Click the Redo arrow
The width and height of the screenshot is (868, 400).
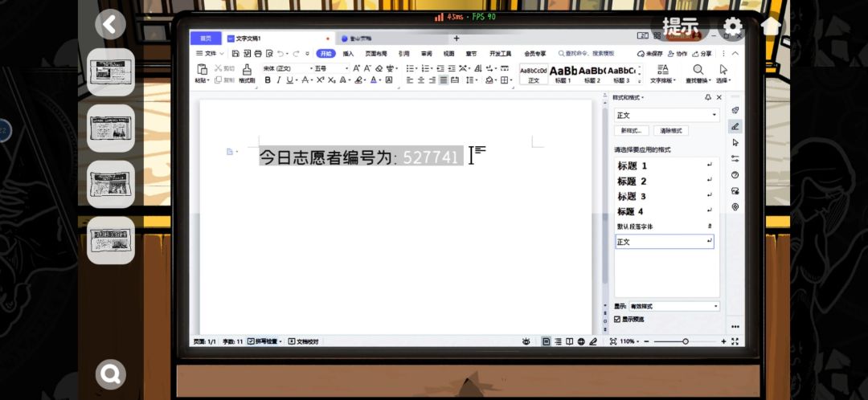(296, 54)
